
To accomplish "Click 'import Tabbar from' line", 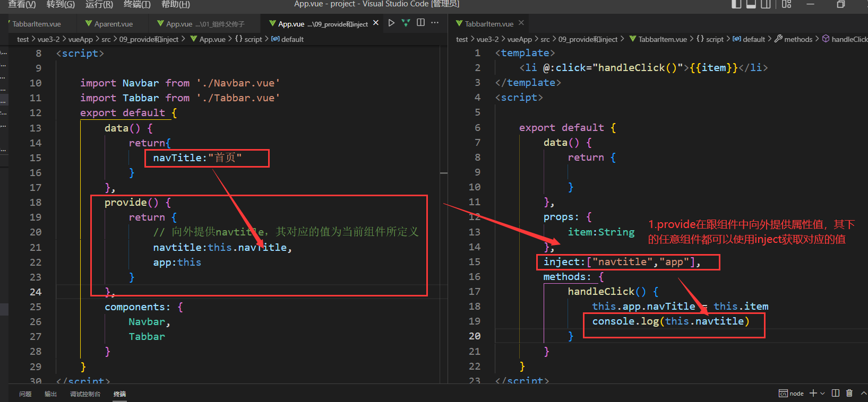I will [180, 98].
